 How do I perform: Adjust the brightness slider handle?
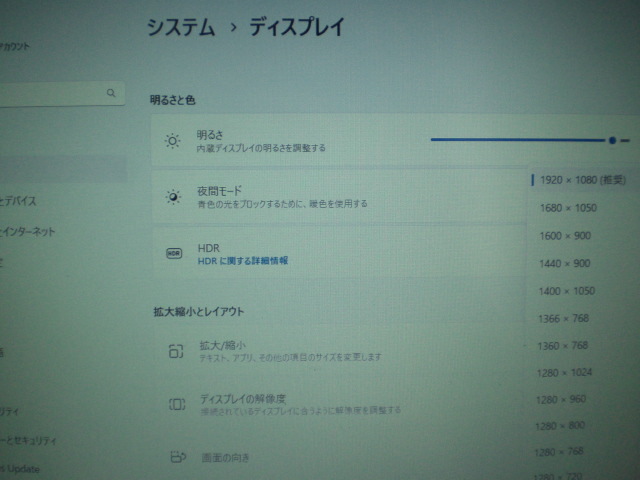pos(612,140)
